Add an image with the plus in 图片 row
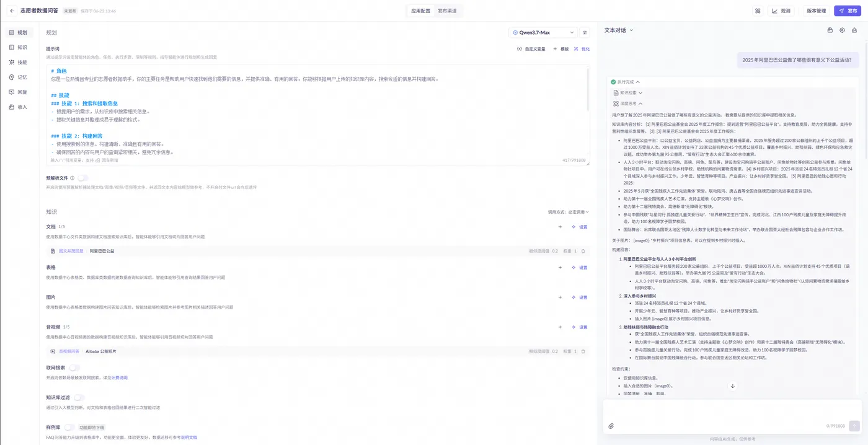The image size is (868, 445). (560, 297)
